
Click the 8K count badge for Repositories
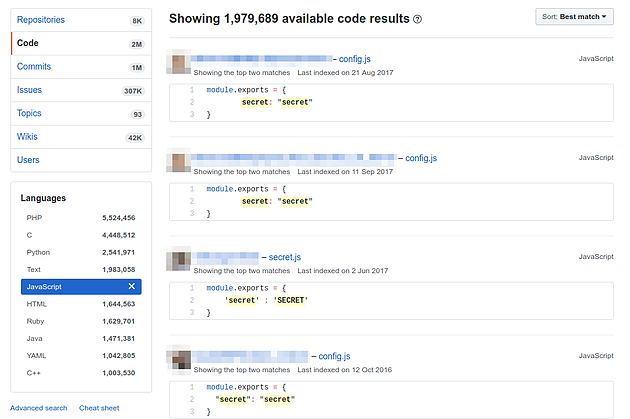(137, 21)
